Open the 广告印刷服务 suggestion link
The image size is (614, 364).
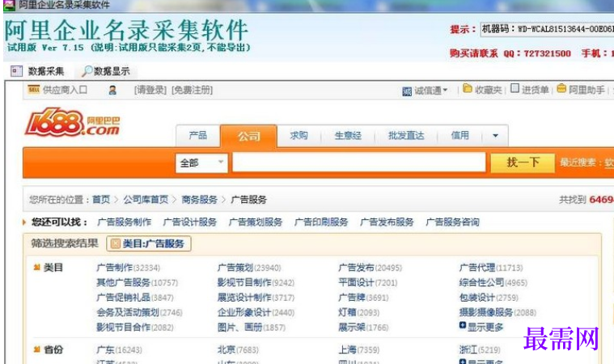click(x=321, y=222)
